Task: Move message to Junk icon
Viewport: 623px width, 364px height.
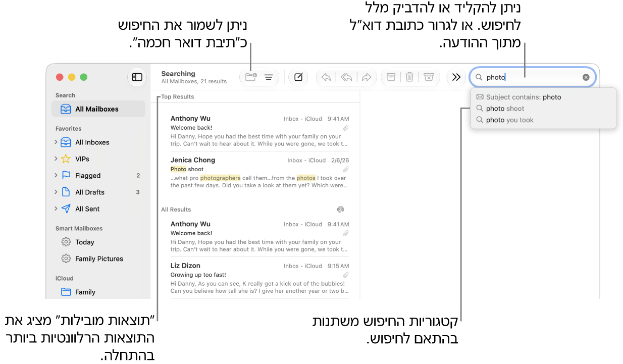Action: (x=429, y=77)
